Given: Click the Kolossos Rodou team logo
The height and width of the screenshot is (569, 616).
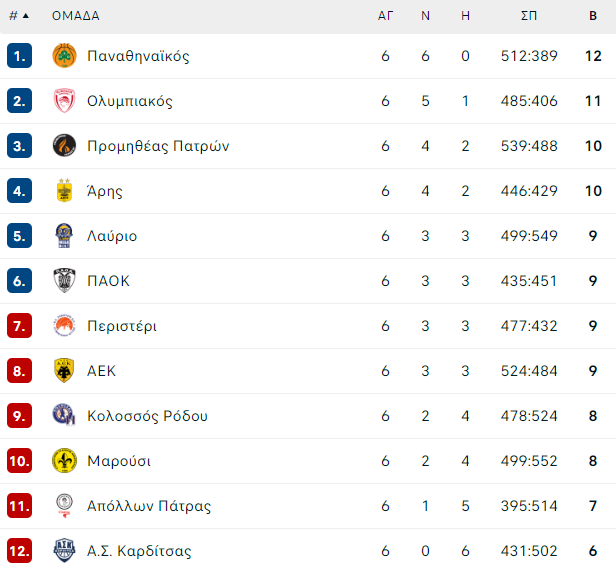Looking at the screenshot, I should 64,415.
